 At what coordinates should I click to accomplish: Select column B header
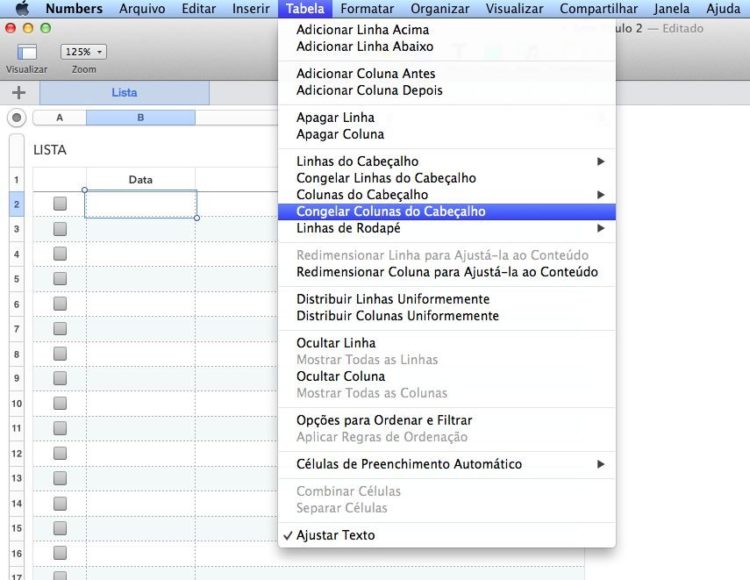[x=141, y=117]
